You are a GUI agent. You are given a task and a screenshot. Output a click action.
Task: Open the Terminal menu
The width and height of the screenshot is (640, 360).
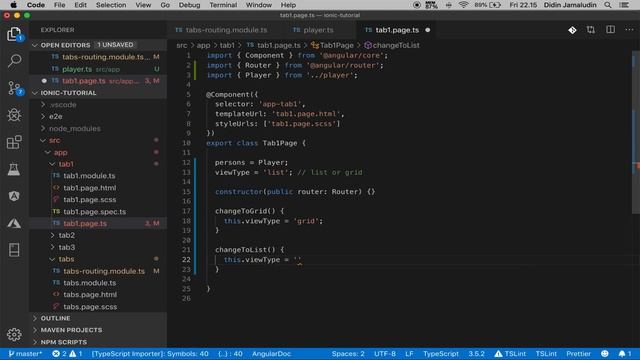(x=223, y=5)
